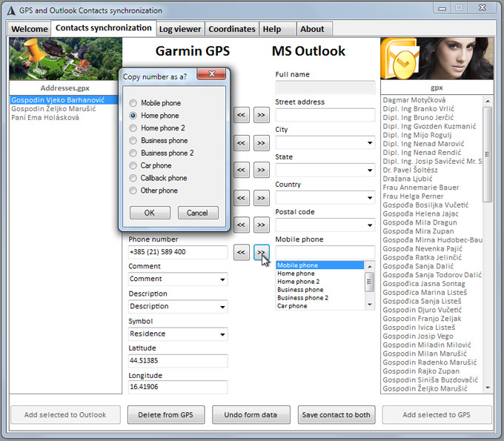Image resolution: width=504 pixels, height=441 pixels.
Task: Pick Home phone 2 radio option
Action: pyautogui.click(x=133, y=128)
